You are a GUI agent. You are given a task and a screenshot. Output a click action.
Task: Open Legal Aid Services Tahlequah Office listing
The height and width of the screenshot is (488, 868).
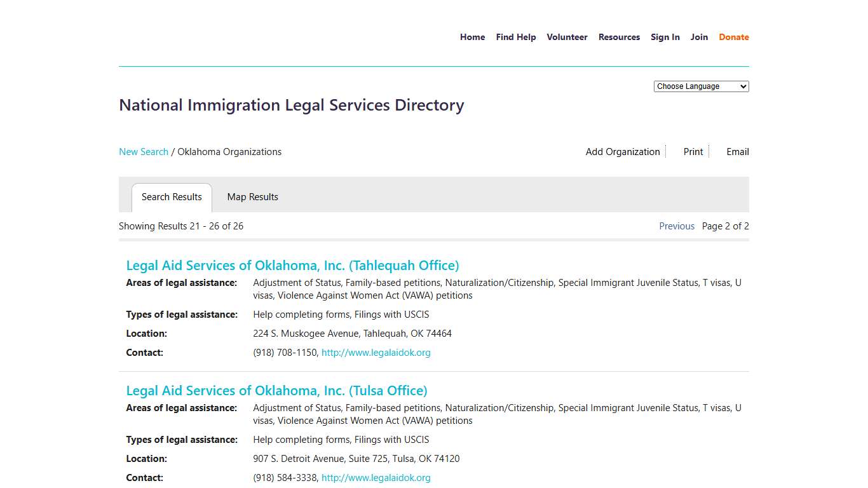click(293, 265)
